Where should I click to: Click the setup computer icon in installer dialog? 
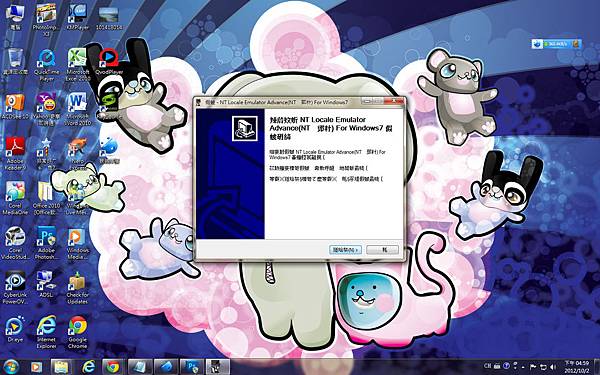coord(245,129)
